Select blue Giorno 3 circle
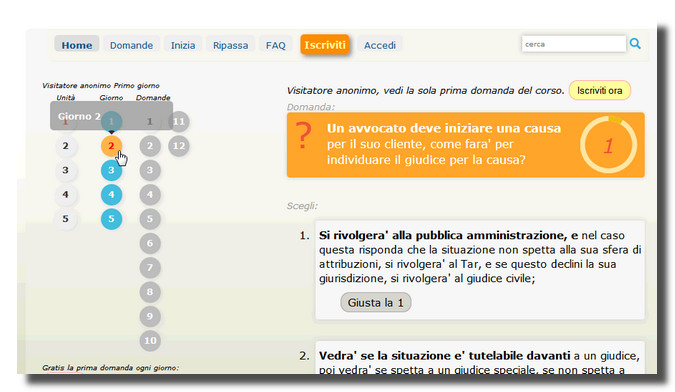Image resolution: width=675 pixels, height=392 pixels. (111, 170)
